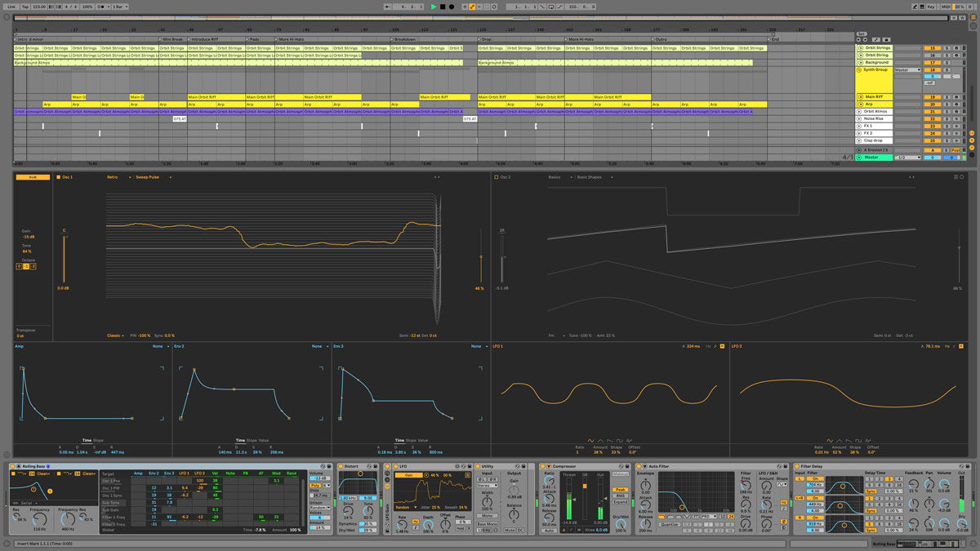980x551 pixels.
Task: Open the Osc 1 Sweep Pulse wavetable dropdown
Action: point(147,176)
